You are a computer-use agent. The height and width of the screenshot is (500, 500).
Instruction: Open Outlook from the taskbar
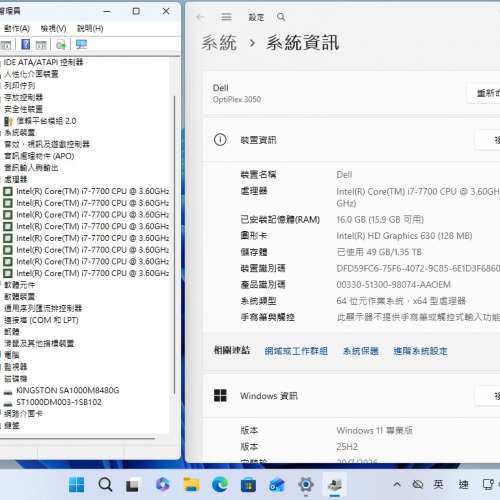277,484
